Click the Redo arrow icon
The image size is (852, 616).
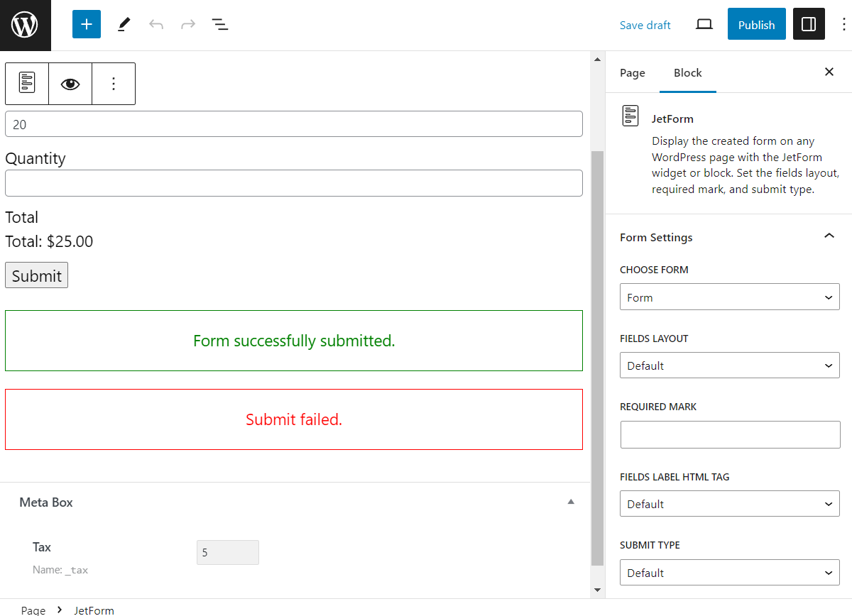tap(187, 24)
